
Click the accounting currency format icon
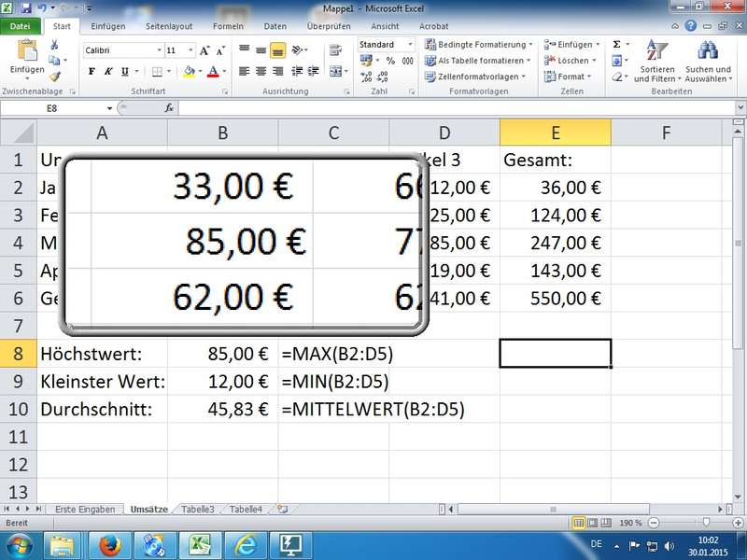click(366, 61)
